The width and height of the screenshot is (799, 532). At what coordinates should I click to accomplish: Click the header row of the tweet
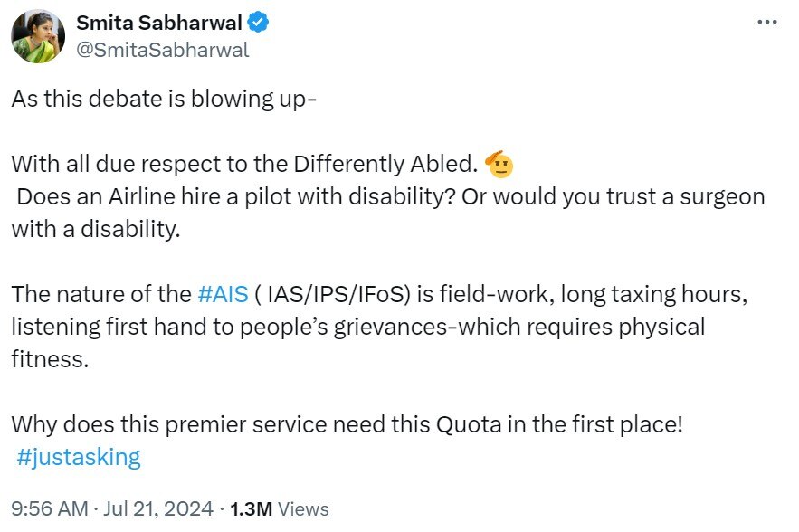[x=398, y=34]
